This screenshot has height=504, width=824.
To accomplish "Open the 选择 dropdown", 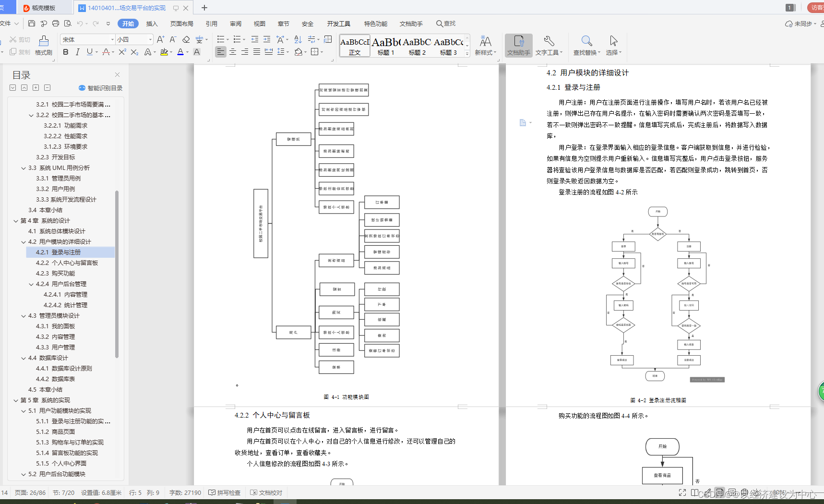I will click(x=613, y=46).
